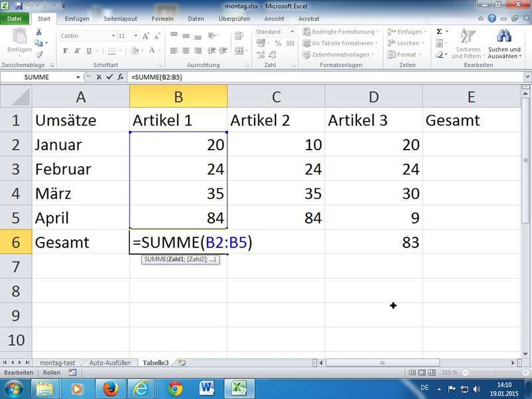Toggle italic (K) formatting
The width and height of the screenshot is (532, 399).
coord(77,51)
